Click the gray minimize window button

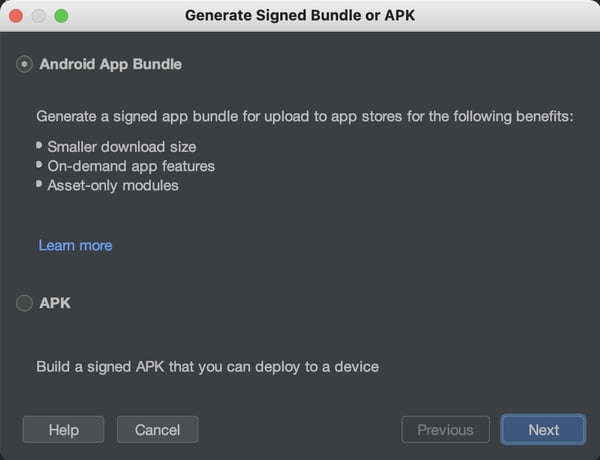(39, 16)
